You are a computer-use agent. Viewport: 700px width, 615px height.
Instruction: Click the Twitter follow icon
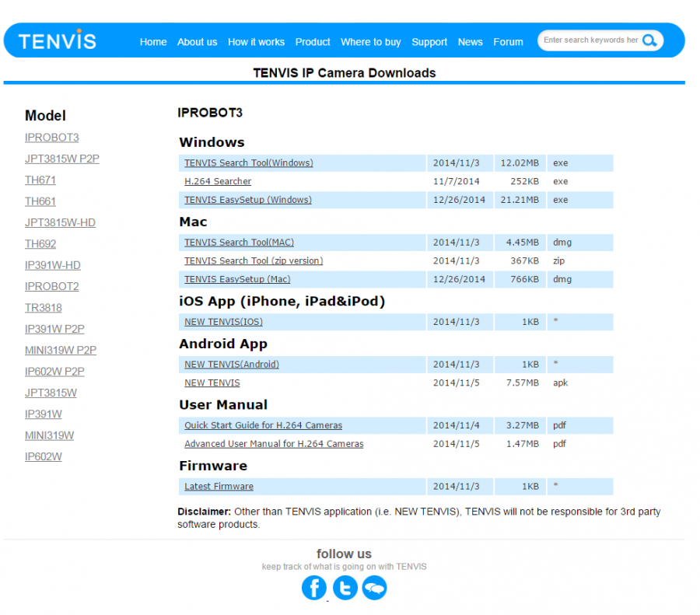pos(345,587)
